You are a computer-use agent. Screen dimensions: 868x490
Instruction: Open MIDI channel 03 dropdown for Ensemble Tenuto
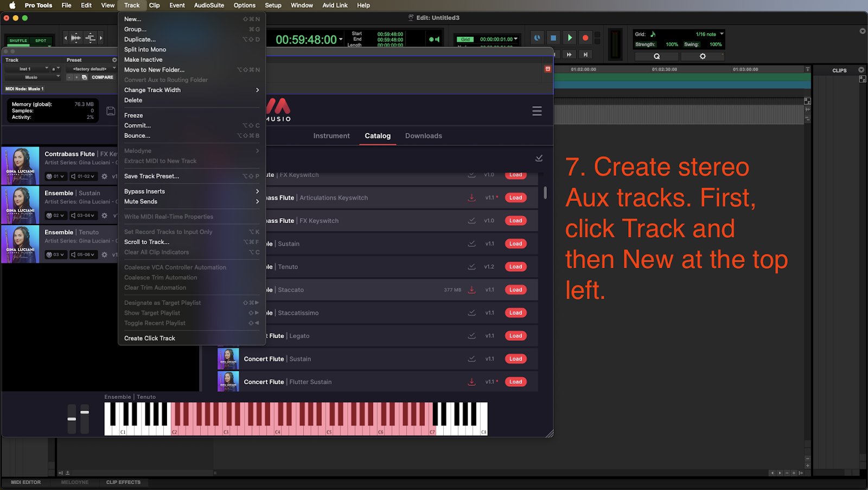55,254
